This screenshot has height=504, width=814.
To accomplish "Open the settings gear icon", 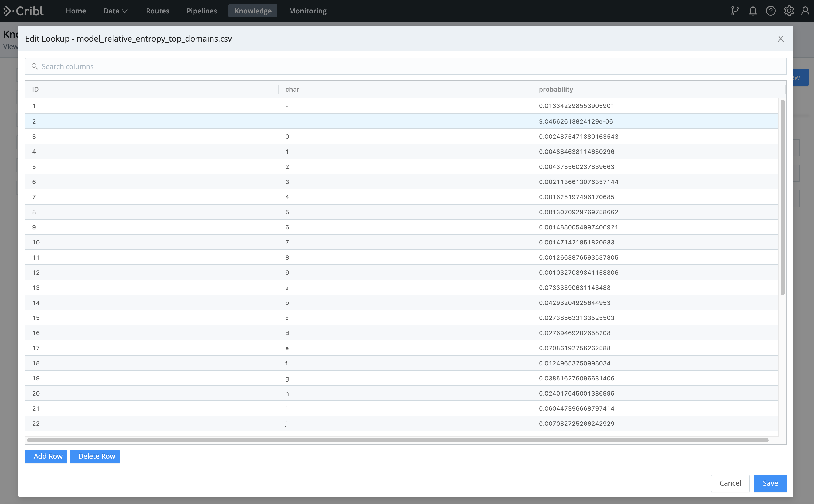I will tap(788, 11).
